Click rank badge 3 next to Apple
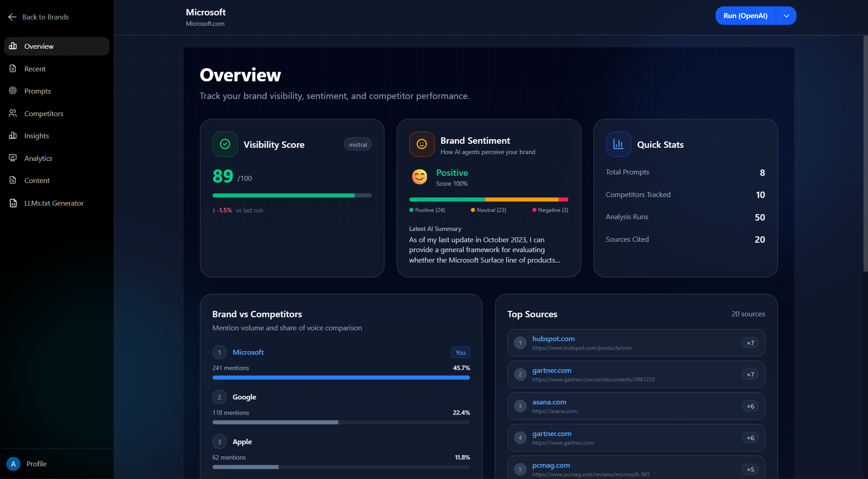This screenshot has height=479, width=868. tap(219, 441)
